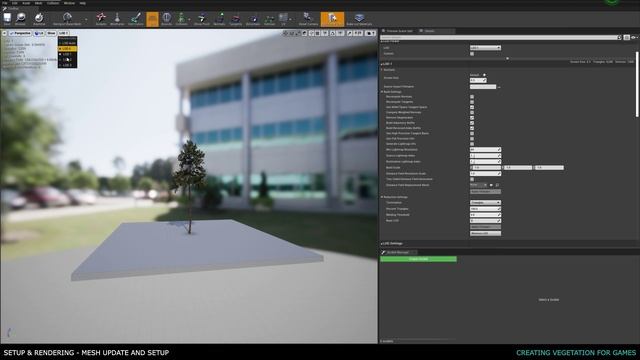Click the Bake out Materials icon
640x360 pixels.
pos(359,19)
